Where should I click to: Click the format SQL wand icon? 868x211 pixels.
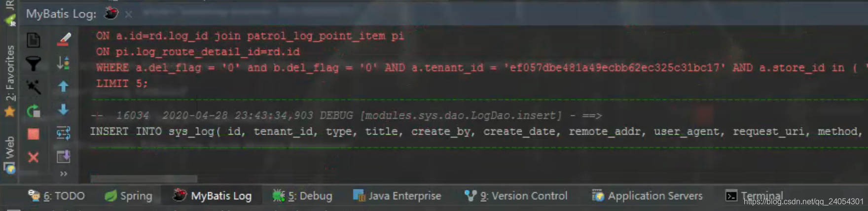[x=34, y=87]
